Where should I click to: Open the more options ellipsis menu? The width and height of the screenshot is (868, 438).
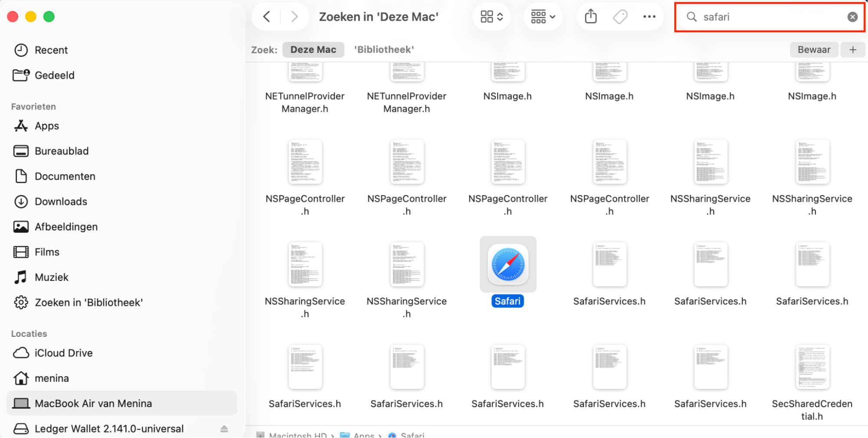pos(649,16)
